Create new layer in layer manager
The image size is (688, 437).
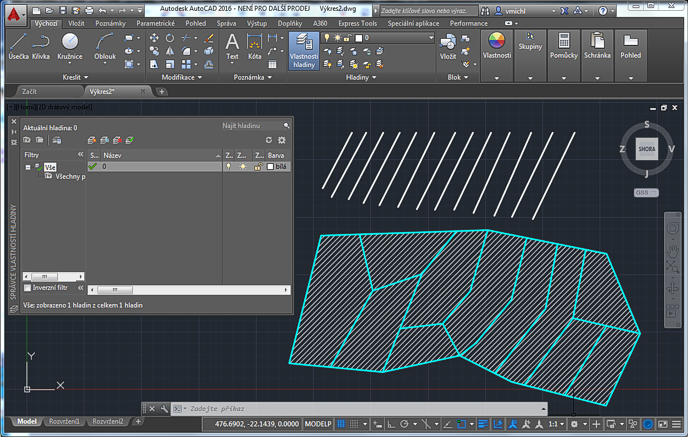pos(92,140)
